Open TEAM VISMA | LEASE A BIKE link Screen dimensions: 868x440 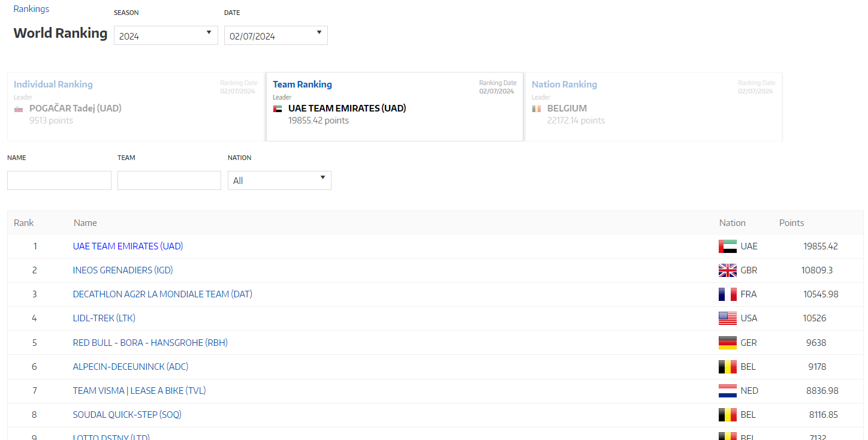[x=139, y=391]
